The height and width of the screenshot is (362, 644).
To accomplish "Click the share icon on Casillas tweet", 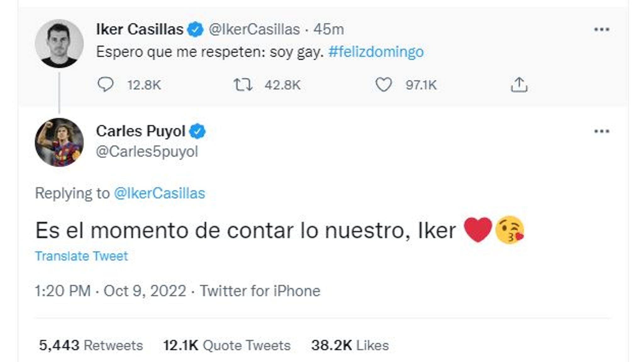I will pos(519,85).
